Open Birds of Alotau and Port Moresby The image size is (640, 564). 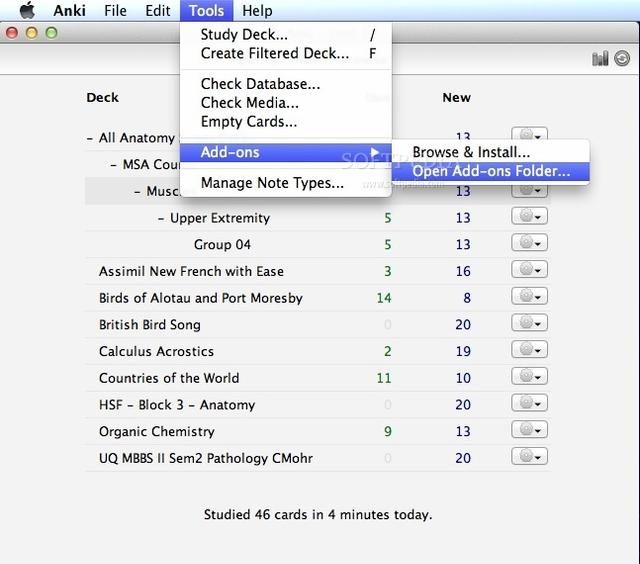click(201, 298)
